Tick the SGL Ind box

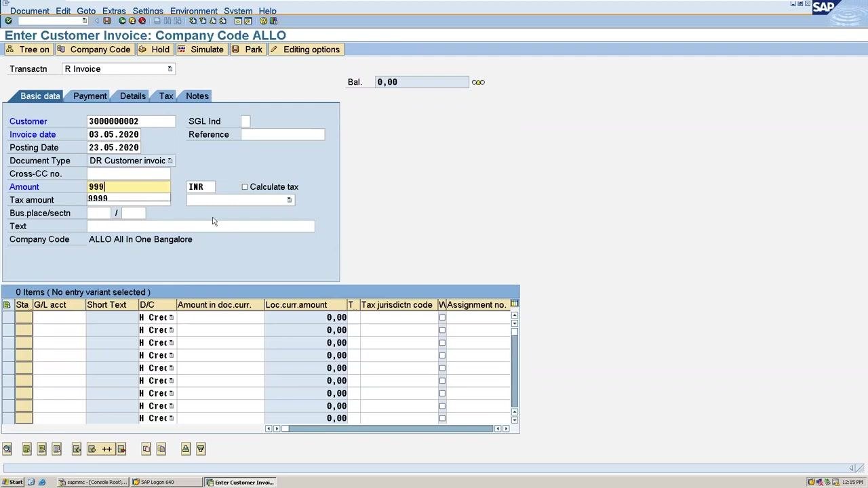[x=245, y=121]
